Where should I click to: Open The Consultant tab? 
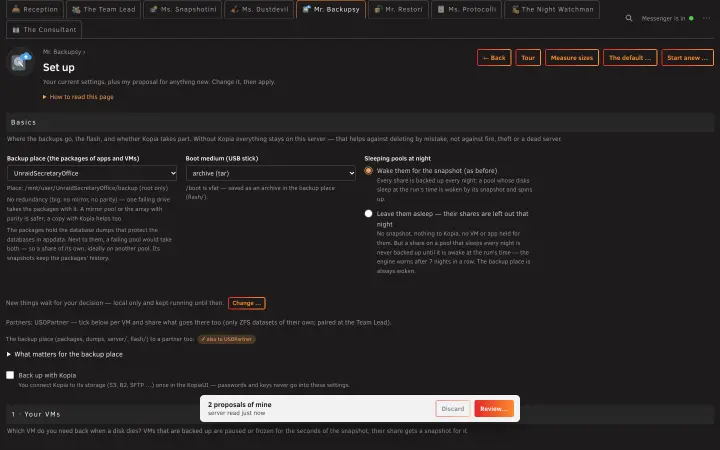pos(44,29)
